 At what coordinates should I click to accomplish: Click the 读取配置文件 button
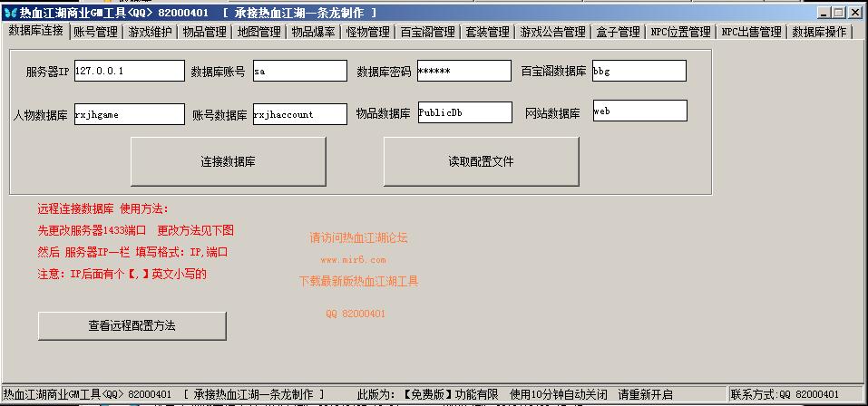pyautogui.click(x=481, y=162)
